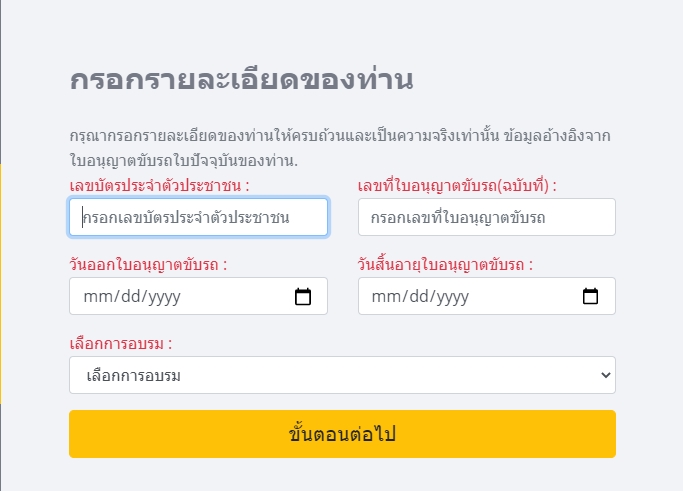Click the เลือกการอบรม field label
683x491 pixels.
click(x=120, y=344)
